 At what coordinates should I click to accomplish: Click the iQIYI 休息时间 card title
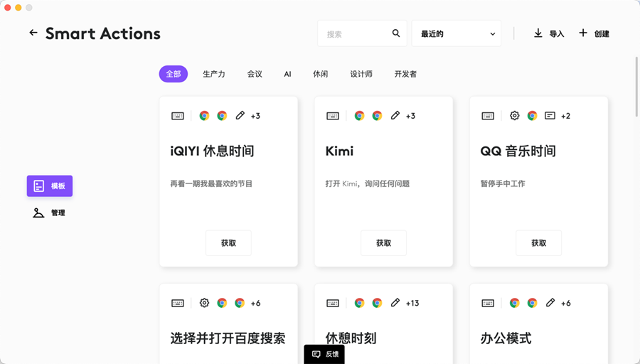[212, 151]
